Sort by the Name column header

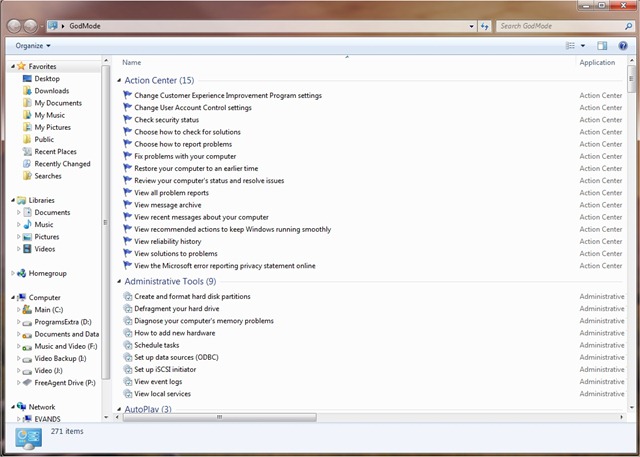coord(131,63)
